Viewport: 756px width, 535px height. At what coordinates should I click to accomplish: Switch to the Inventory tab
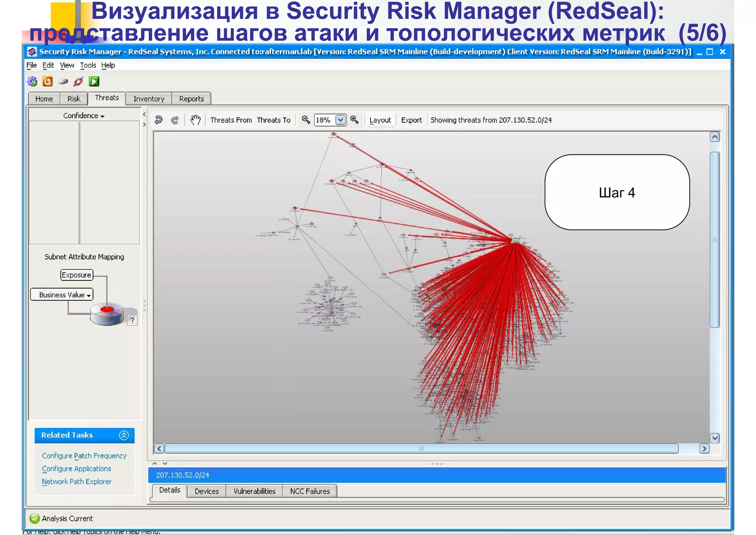tap(149, 99)
